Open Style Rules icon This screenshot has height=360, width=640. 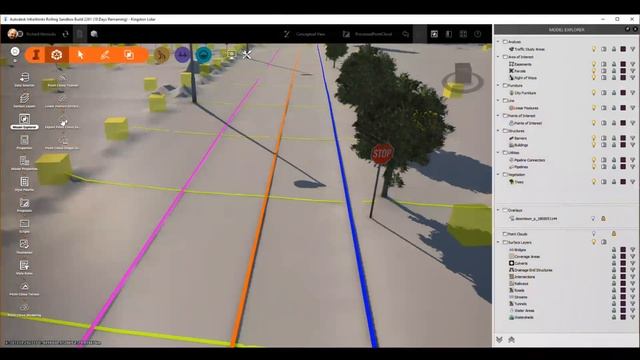pos(24,267)
